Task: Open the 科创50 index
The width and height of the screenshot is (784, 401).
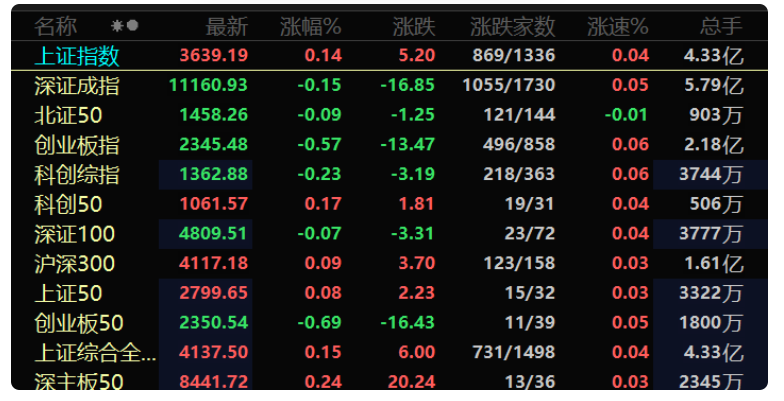Action: point(389,204)
